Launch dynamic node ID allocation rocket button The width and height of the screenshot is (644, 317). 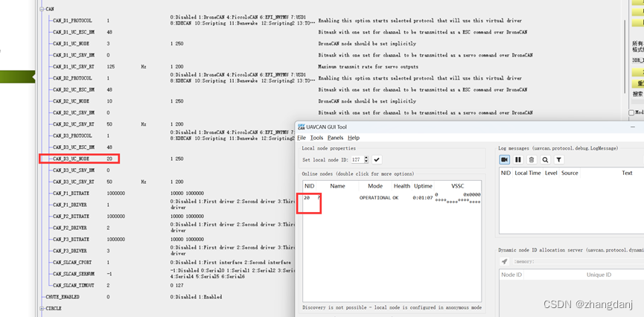tap(504, 262)
